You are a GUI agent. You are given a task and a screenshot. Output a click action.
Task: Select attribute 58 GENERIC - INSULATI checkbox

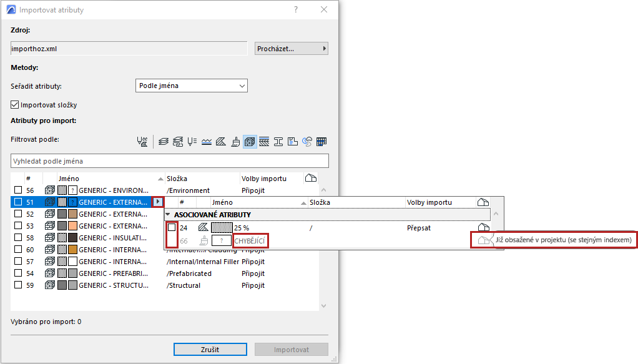pos(18,237)
